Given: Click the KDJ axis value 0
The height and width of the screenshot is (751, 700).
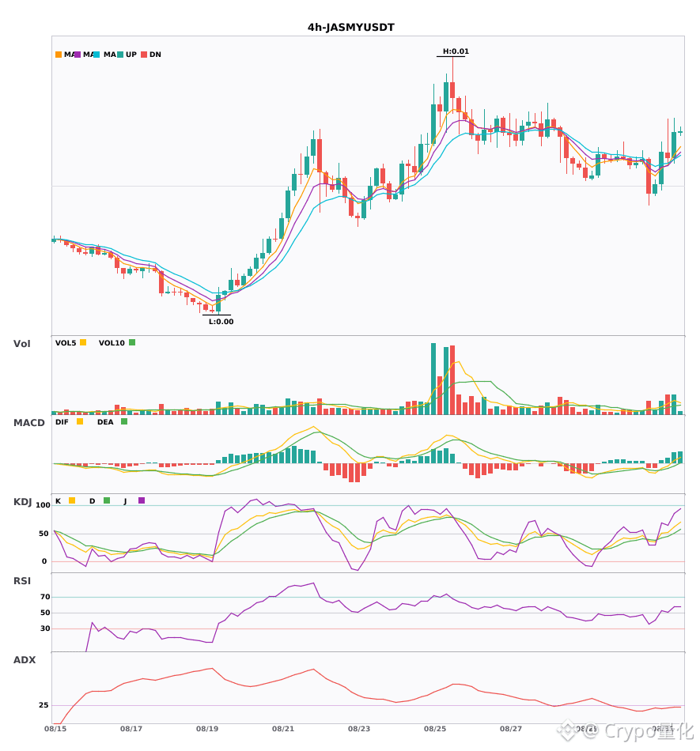Looking at the screenshot, I should pyautogui.click(x=44, y=561).
